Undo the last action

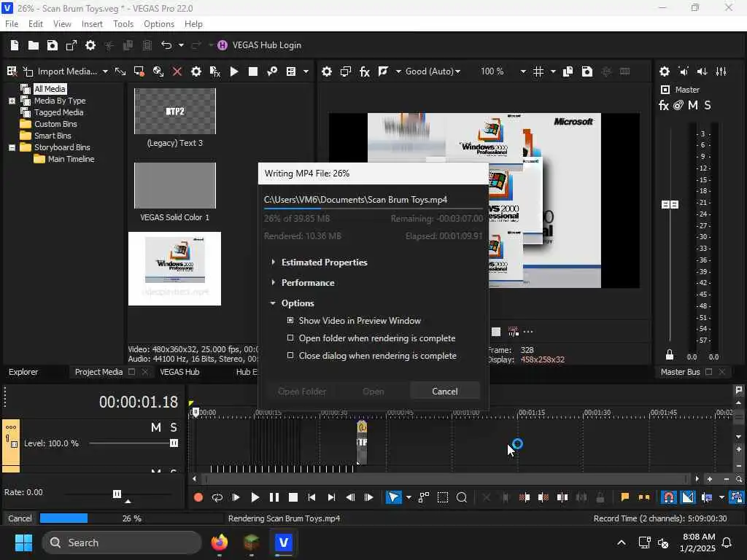click(x=166, y=45)
